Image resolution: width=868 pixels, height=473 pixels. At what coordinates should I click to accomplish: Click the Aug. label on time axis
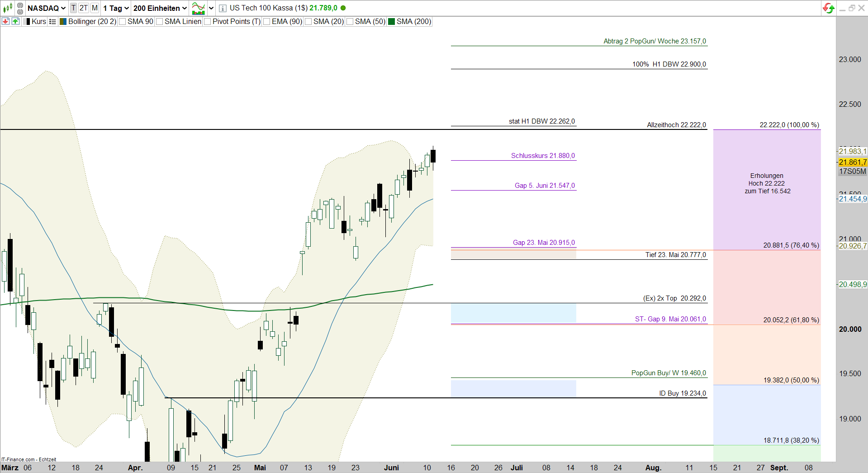tap(653, 468)
